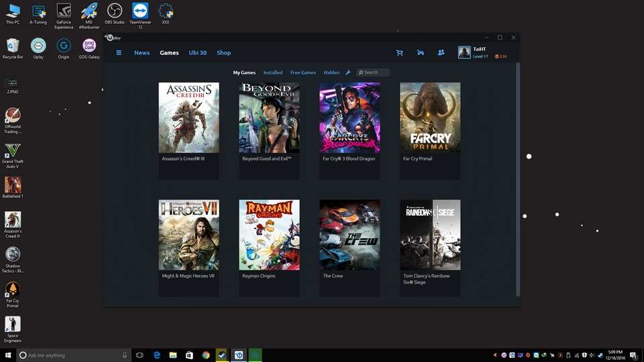Click the Cortana Ask me anything box
This screenshot has height=362, width=644.
coord(74,355)
